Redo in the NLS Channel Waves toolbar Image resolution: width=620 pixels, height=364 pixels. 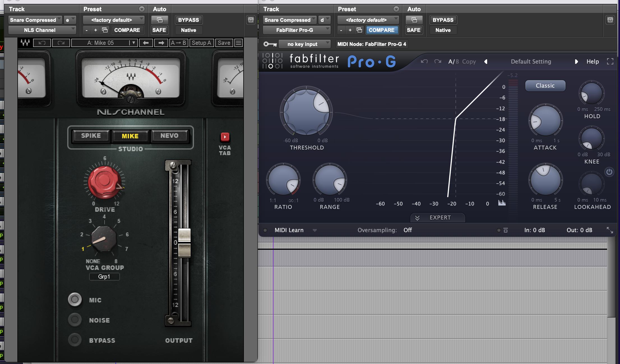click(x=61, y=43)
